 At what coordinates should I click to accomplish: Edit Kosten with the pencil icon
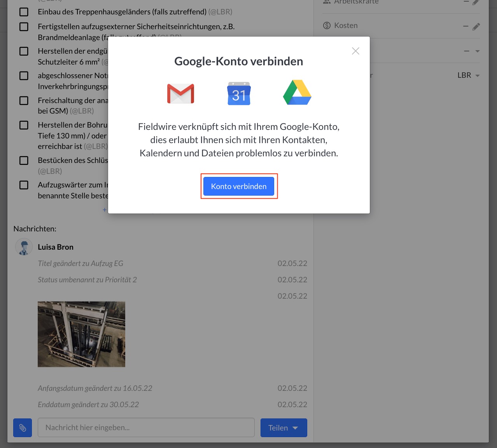click(x=476, y=26)
